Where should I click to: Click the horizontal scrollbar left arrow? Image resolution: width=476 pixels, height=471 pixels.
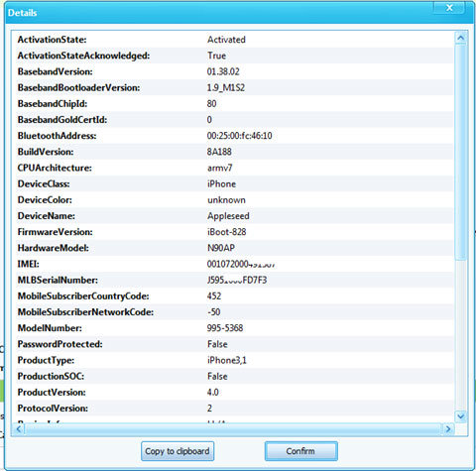coord(19,429)
